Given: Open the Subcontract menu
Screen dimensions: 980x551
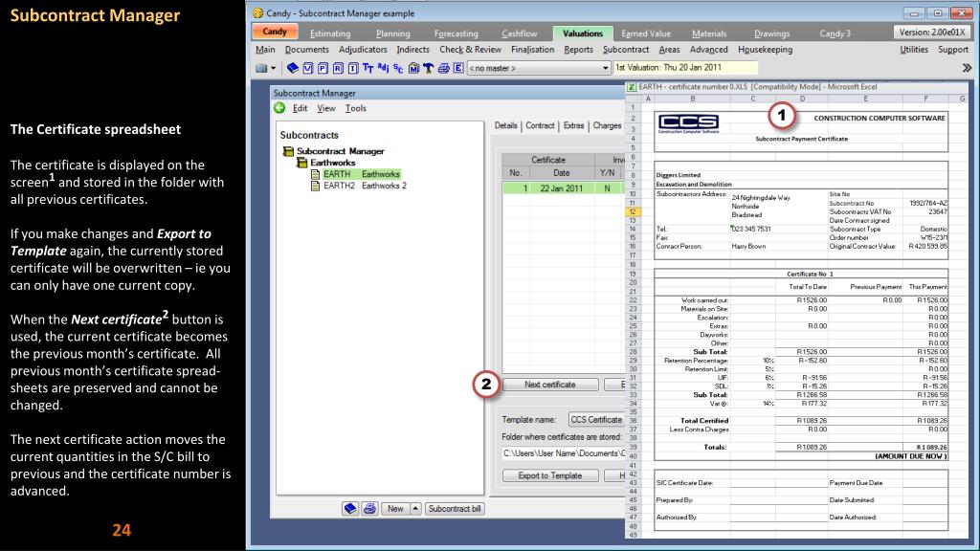Looking at the screenshot, I should 626,50.
